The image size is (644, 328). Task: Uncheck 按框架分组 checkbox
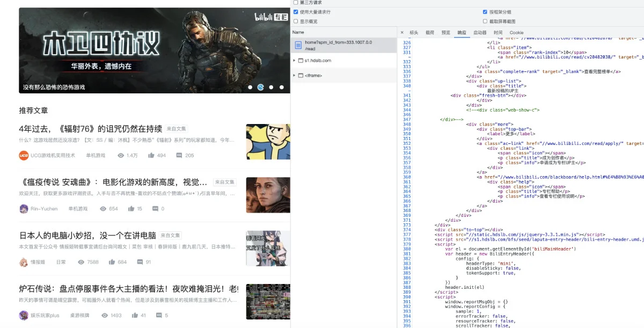[x=485, y=12]
